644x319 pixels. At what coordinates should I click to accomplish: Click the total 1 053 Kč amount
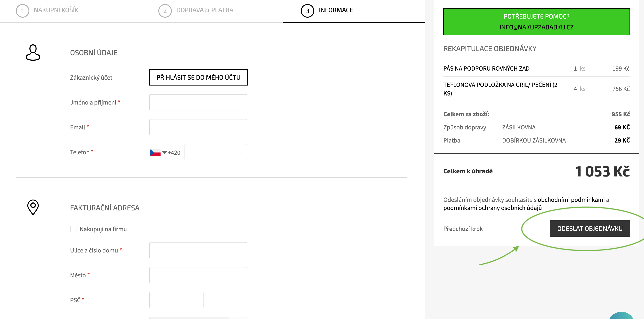(x=602, y=171)
